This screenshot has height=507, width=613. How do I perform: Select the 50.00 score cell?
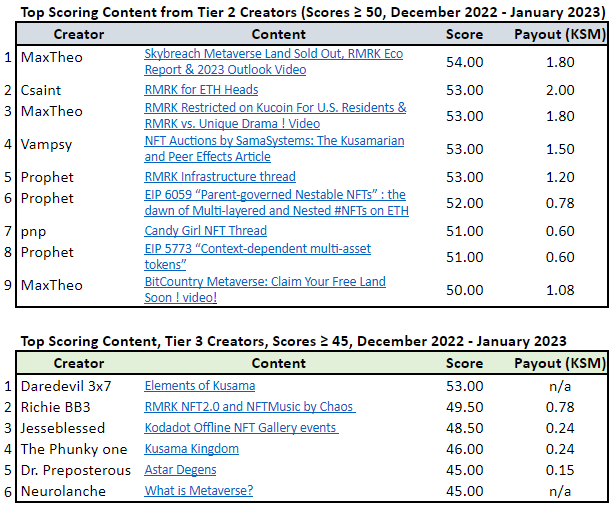pyautogui.click(x=465, y=290)
